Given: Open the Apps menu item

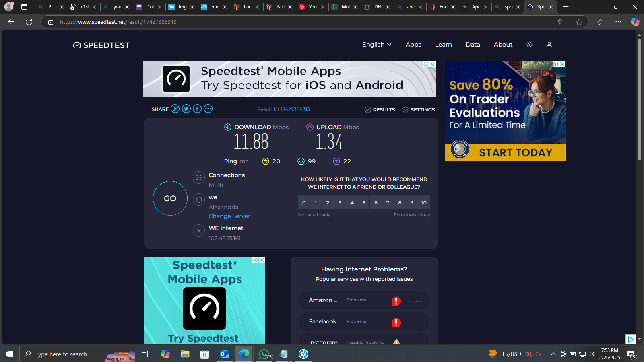Looking at the screenshot, I should coord(413,45).
